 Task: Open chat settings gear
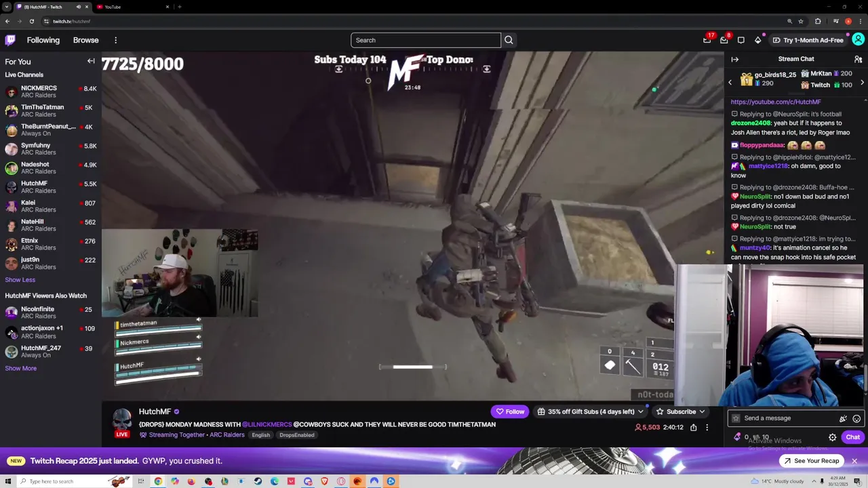(832, 437)
